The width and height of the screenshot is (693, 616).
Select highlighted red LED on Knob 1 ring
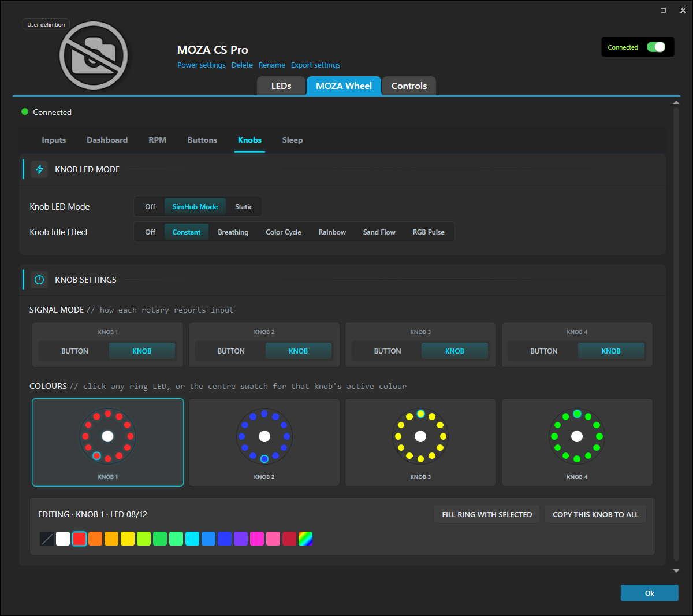coord(96,456)
